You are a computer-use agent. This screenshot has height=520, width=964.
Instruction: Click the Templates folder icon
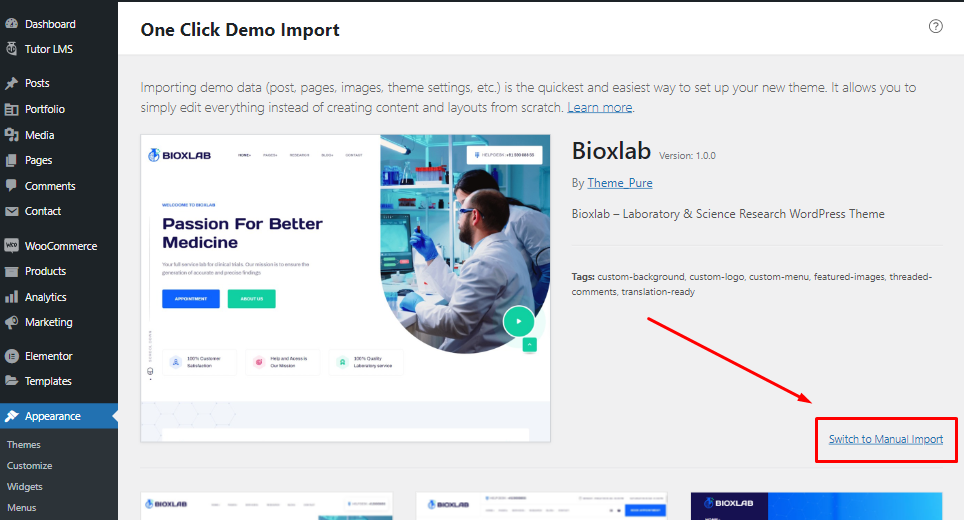(11, 381)
